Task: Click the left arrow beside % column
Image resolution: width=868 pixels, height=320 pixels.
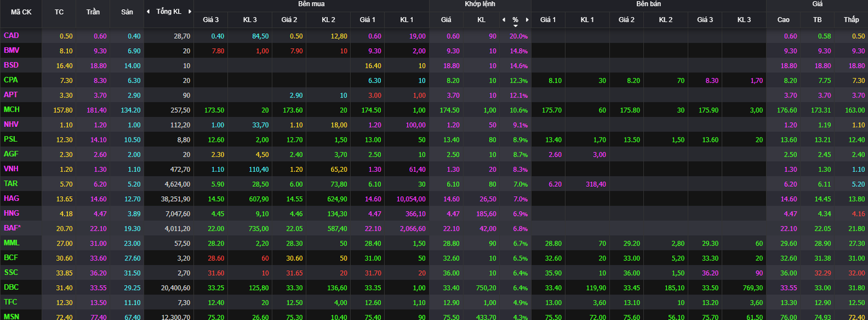Action: point(505,20)
